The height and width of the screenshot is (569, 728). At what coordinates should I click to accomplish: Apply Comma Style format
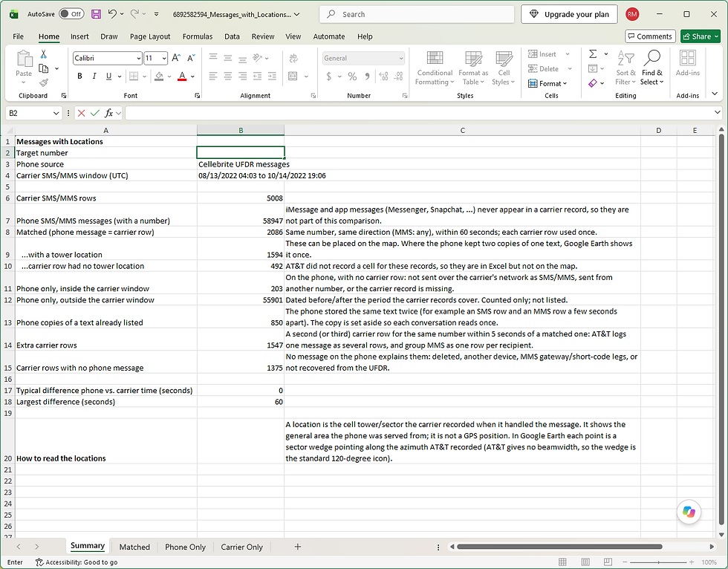(367, 76)
